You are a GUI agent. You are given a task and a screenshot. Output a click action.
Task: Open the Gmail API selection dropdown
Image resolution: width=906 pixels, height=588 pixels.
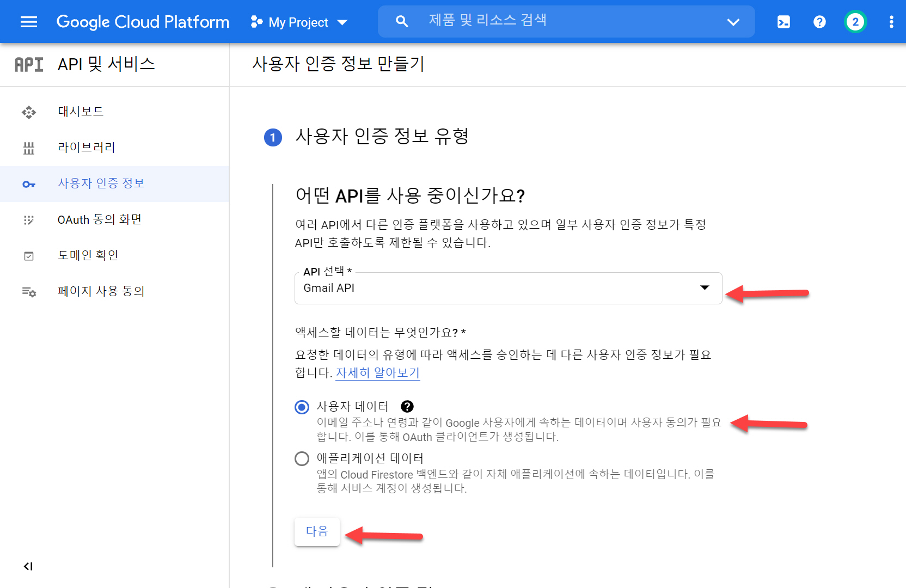tap(705, 288)
